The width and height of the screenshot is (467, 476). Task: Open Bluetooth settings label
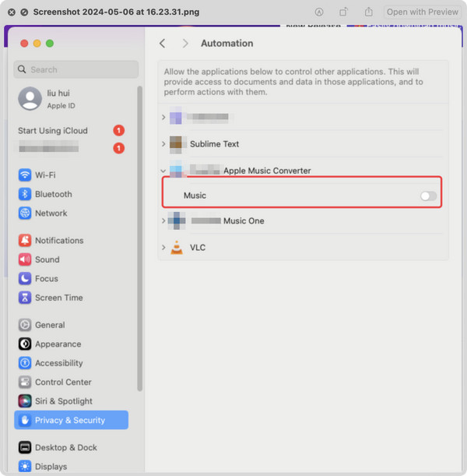tap(54, 194)
